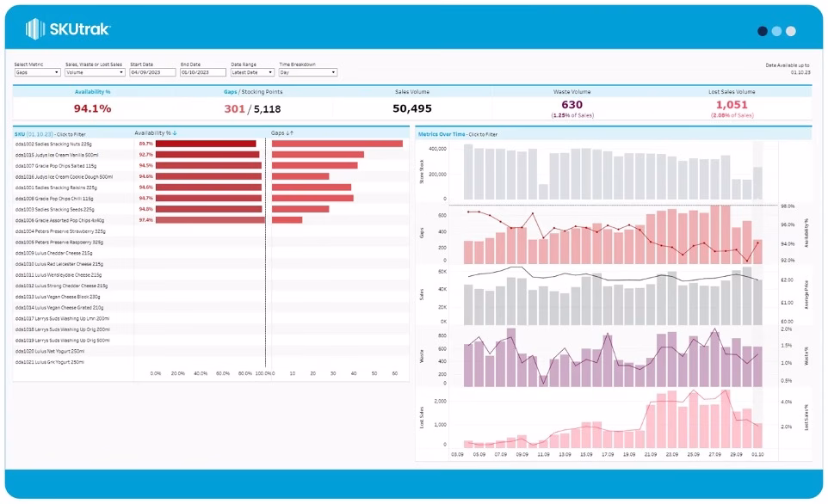This screenshot has width=828, height=504.
Task: Click the SKUtrak logo icon
Action: pos(34,29)
